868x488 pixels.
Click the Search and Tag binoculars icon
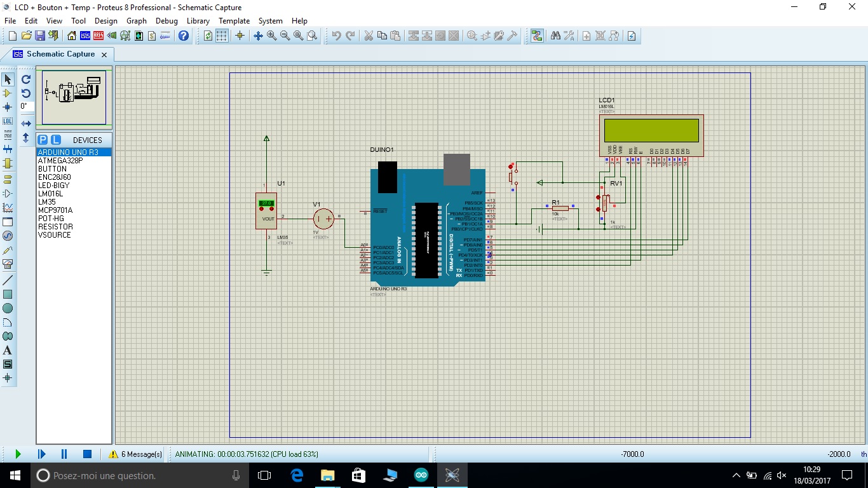pos(555,36)
